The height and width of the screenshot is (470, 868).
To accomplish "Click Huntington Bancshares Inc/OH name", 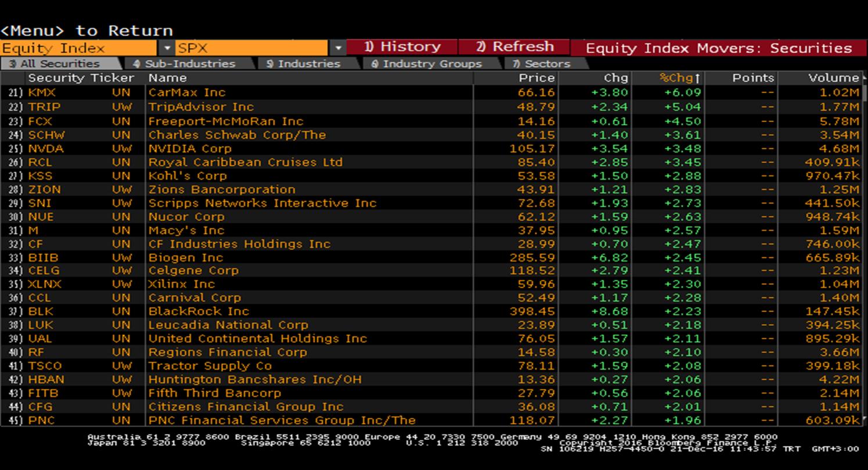I will (255, 379).
